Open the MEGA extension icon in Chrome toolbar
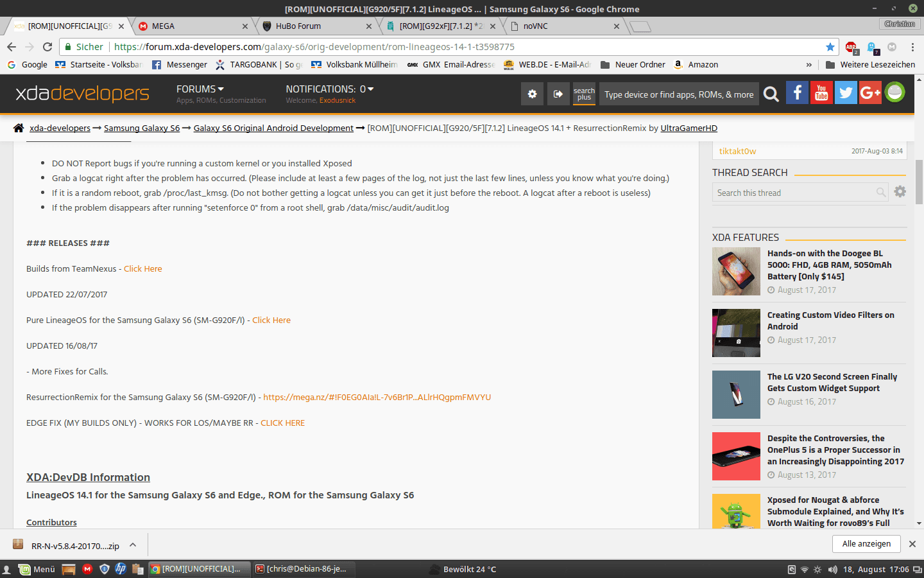The height and width of the screenshot is (578, 924). 892,47
